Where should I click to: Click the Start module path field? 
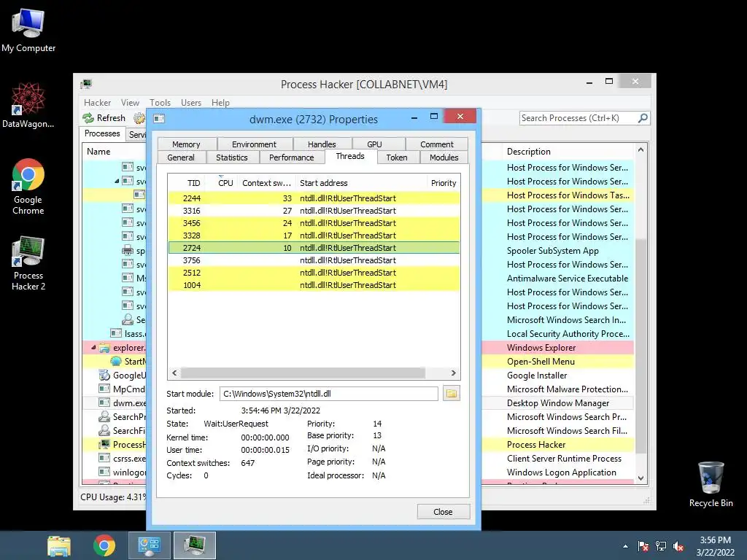(x=329, y=393)
